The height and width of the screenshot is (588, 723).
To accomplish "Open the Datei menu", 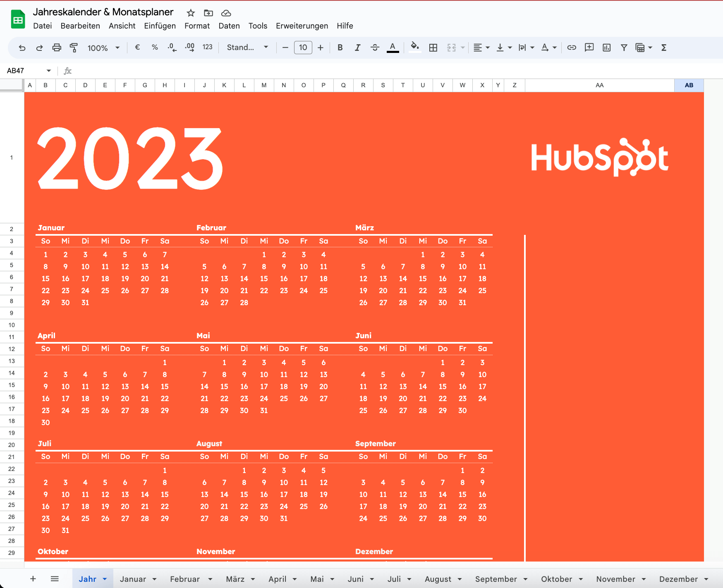I will [42, 26].
